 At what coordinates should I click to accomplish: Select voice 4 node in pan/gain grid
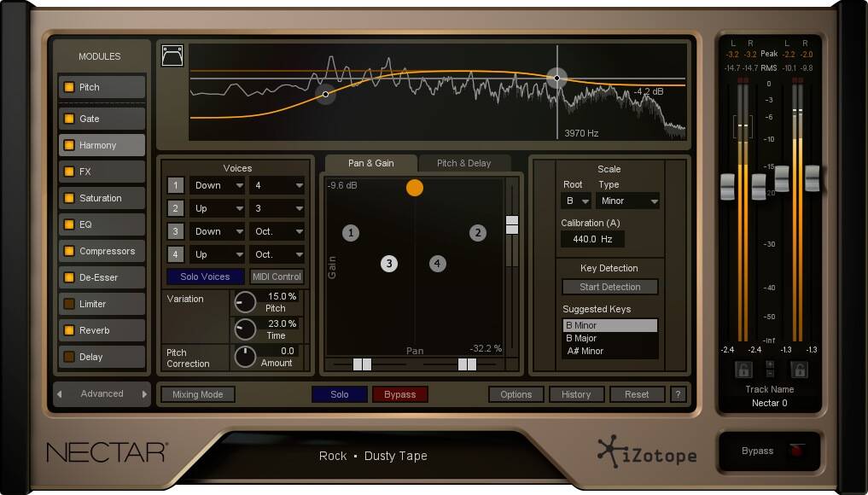pyautogui.click(x=437, y=264)
